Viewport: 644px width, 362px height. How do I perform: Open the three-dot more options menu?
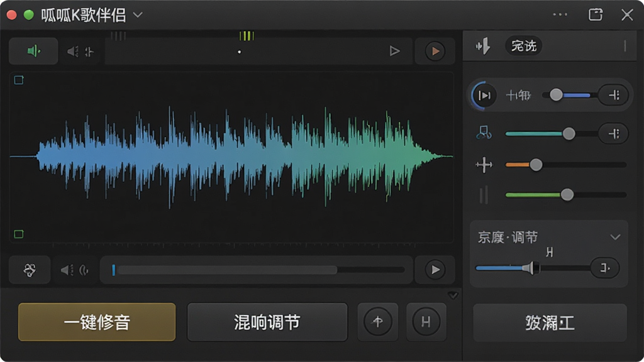tap(560, 15)
